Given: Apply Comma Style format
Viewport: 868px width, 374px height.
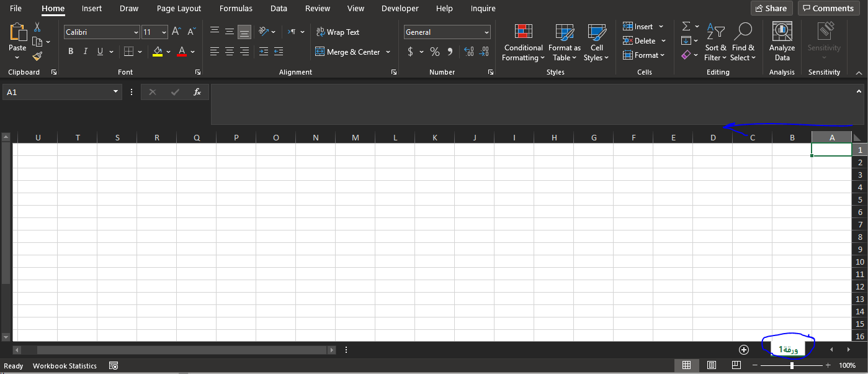Looking at the screenshot, I should (x=450, y=52).
